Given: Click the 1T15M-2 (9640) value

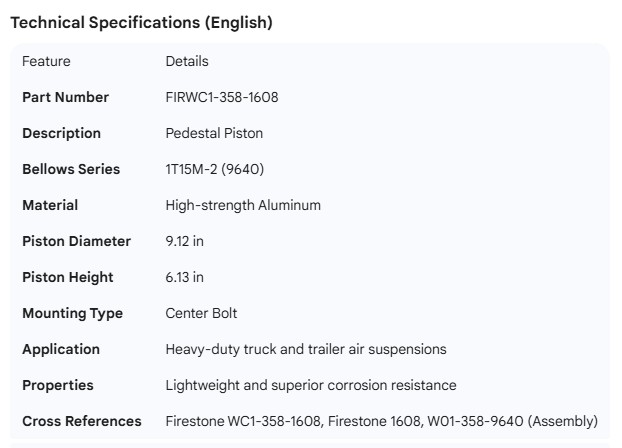Looking at the screenshot, I should [214, 169].
